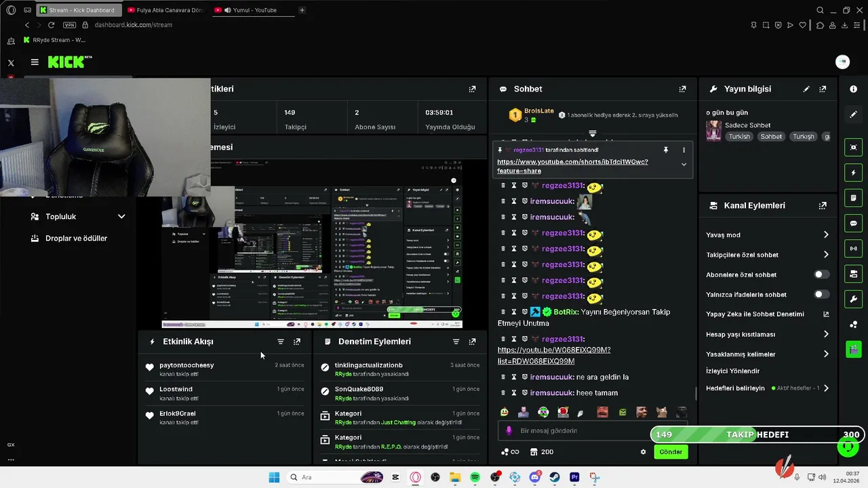Click Gönder to send message
868x488 pixels.
tap(671, 452)
